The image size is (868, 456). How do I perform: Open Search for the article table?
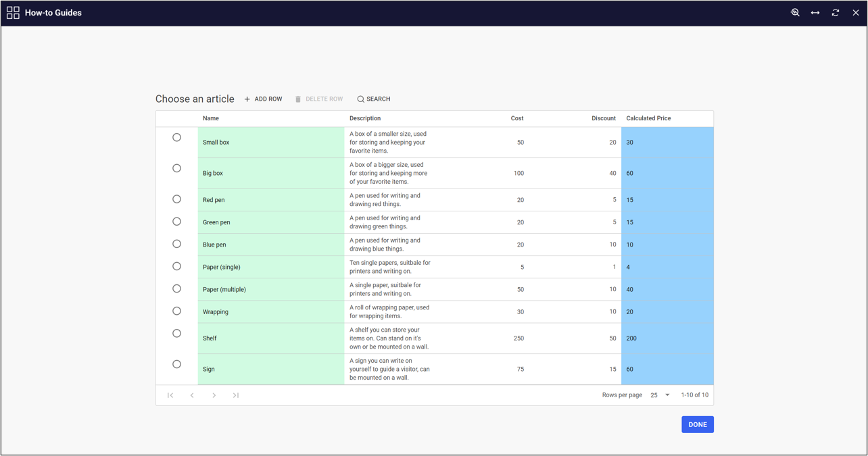[x=374, y=99]
